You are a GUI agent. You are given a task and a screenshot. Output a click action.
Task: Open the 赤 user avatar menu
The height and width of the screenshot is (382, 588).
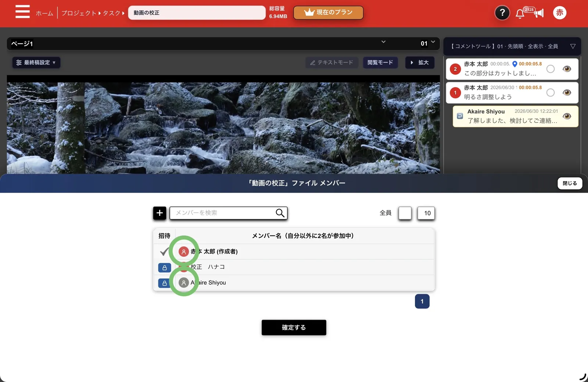(x=559, y=13)
